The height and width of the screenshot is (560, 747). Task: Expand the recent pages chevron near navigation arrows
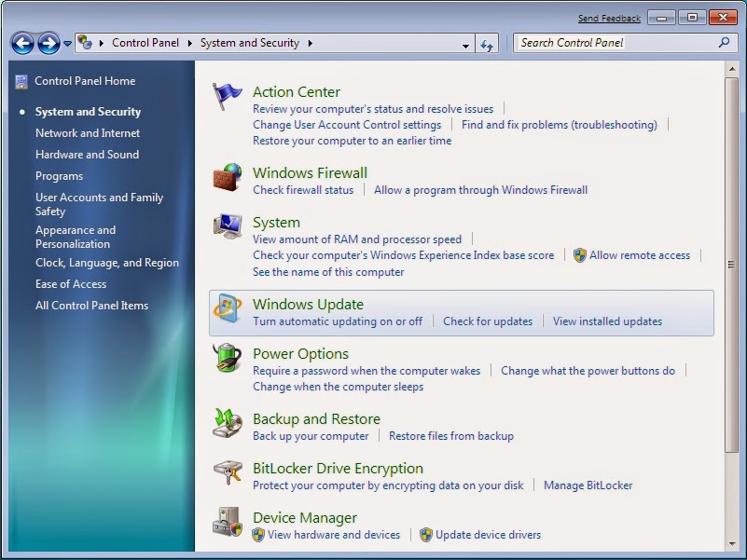pyautogui.click(x=67, y=43)
